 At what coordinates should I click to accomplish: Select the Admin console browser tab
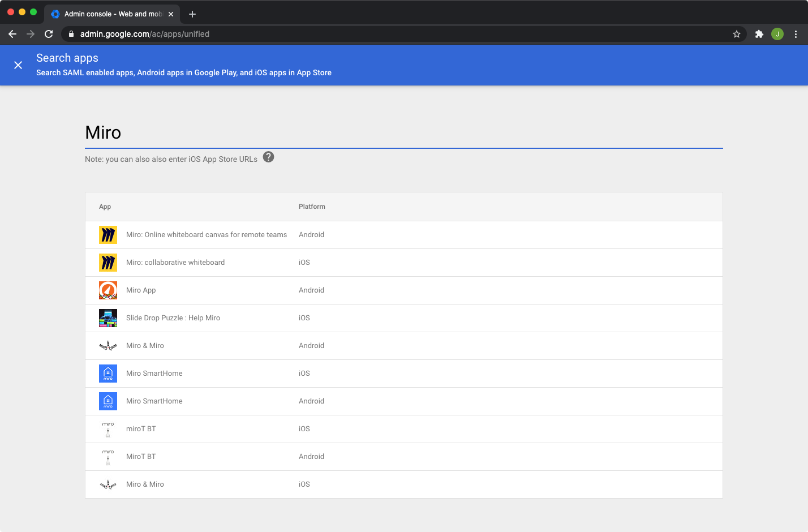tap(112, 14)
